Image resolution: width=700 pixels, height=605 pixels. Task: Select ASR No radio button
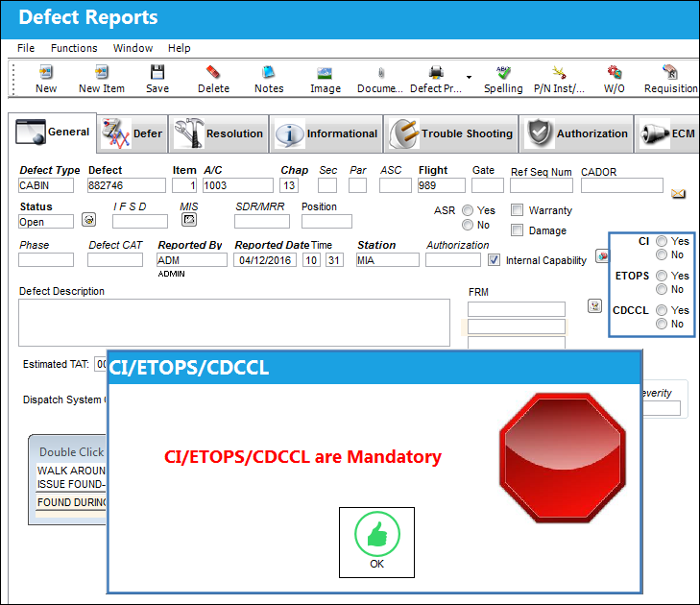point(468,225)
